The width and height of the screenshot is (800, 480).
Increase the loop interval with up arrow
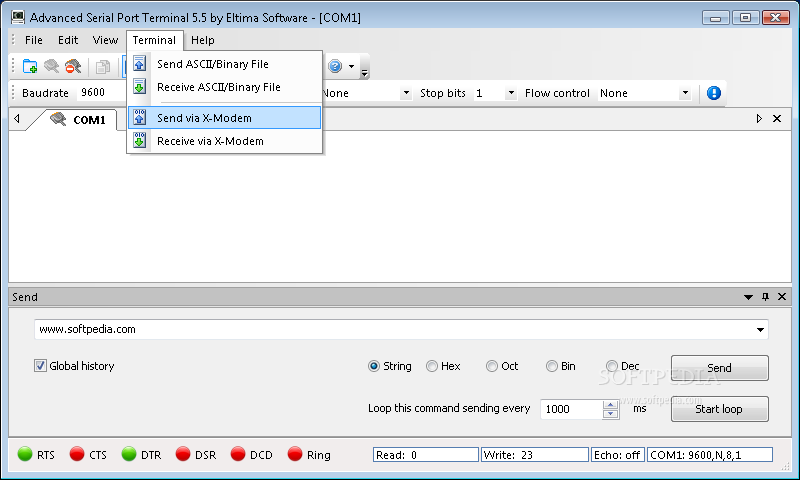[x=610, y=405]
